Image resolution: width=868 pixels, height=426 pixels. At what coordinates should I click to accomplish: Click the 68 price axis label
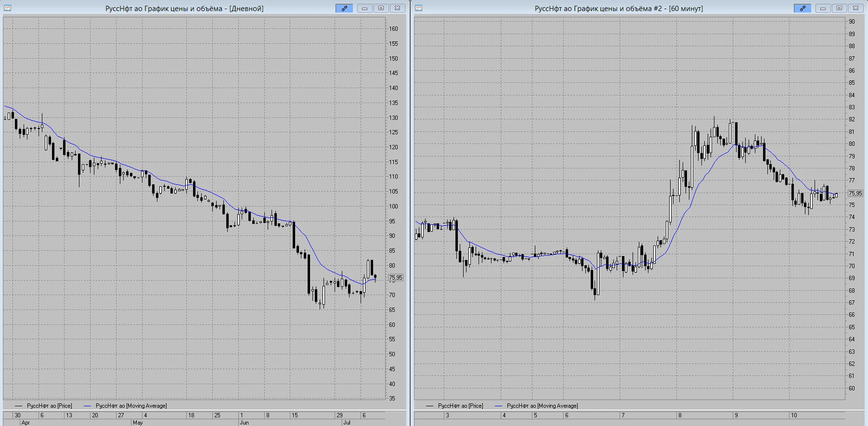(x=852, y=291)
